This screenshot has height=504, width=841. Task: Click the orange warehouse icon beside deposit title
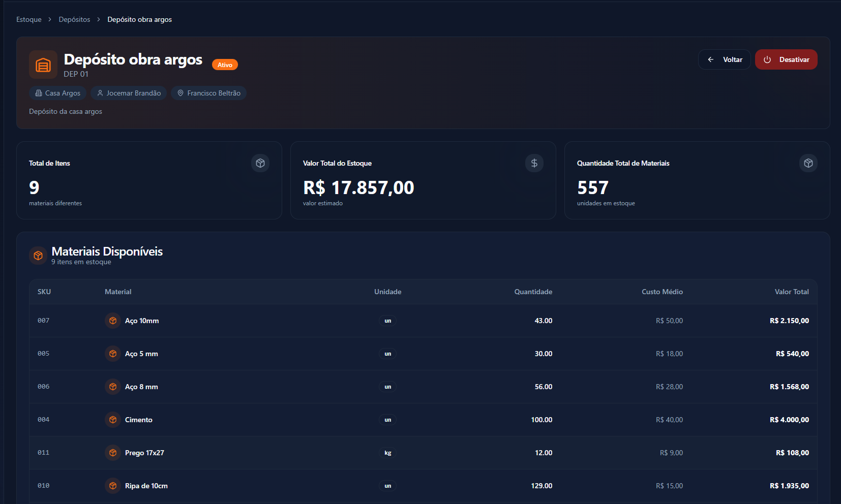pyautogui.click(x=43, y=65)
